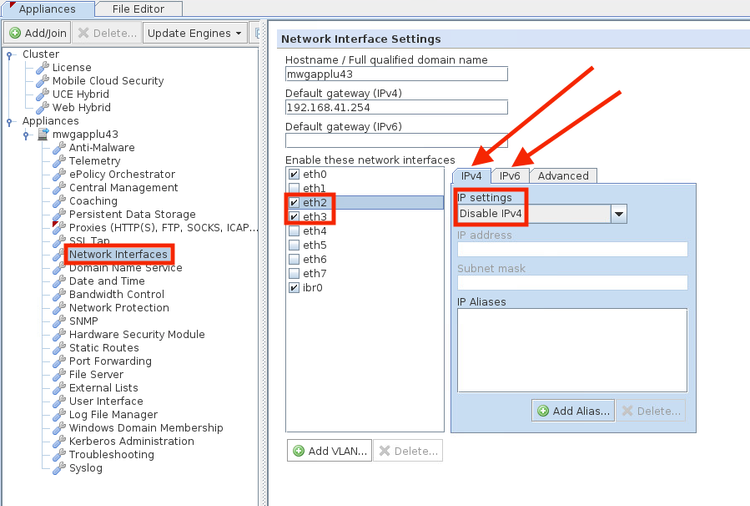
Task: Click the Add/Join button
Action: pos(38,33)
